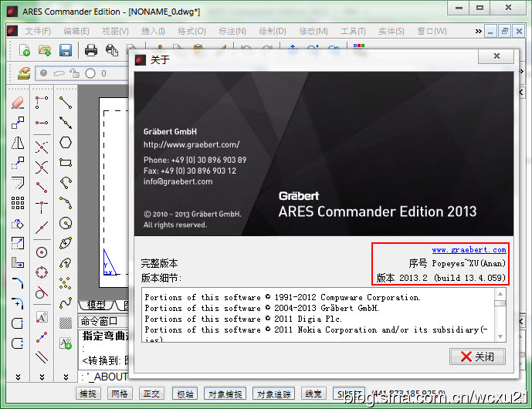This screenshot has height=409, width=532.
Task: Open the Layers manager icon
Action: pos(24,73)
